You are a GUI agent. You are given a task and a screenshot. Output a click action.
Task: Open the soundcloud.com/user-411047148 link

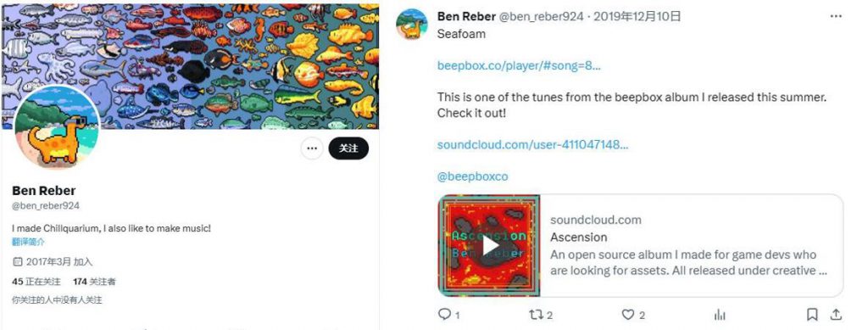(x=532, y=144)
